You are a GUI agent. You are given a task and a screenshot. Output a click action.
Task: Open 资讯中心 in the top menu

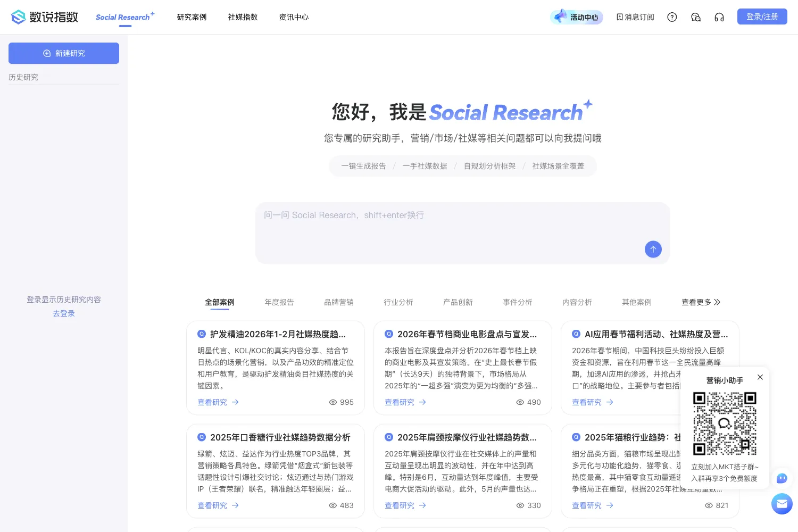(294, 17)
